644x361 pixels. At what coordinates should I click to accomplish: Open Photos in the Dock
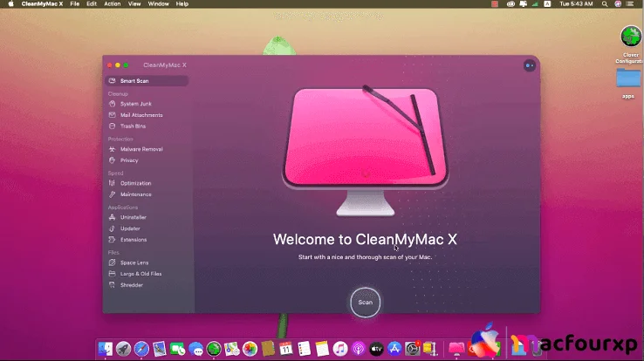[x=250, y=349]
